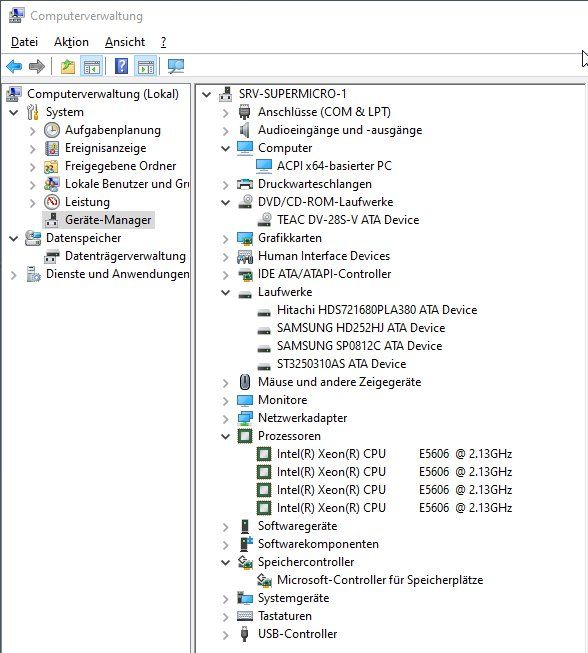Click the SRV-SUPERMICRO-1 computer icon

coord(226,94)
